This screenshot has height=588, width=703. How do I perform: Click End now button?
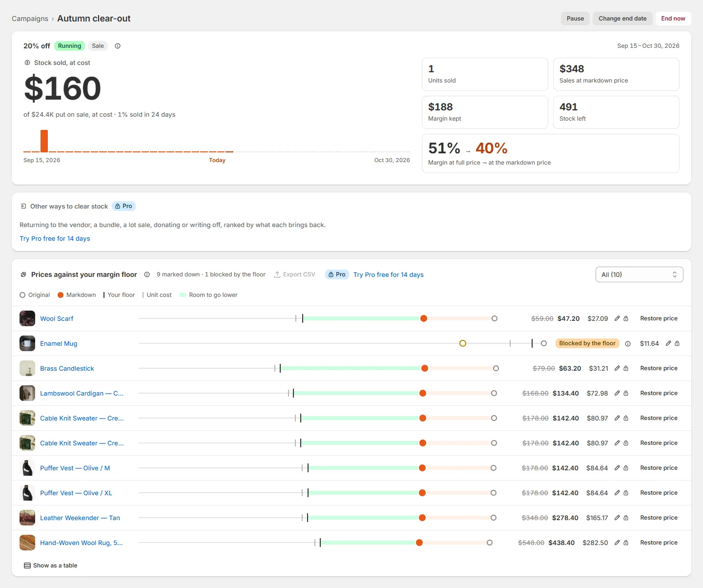pos(673,19)
